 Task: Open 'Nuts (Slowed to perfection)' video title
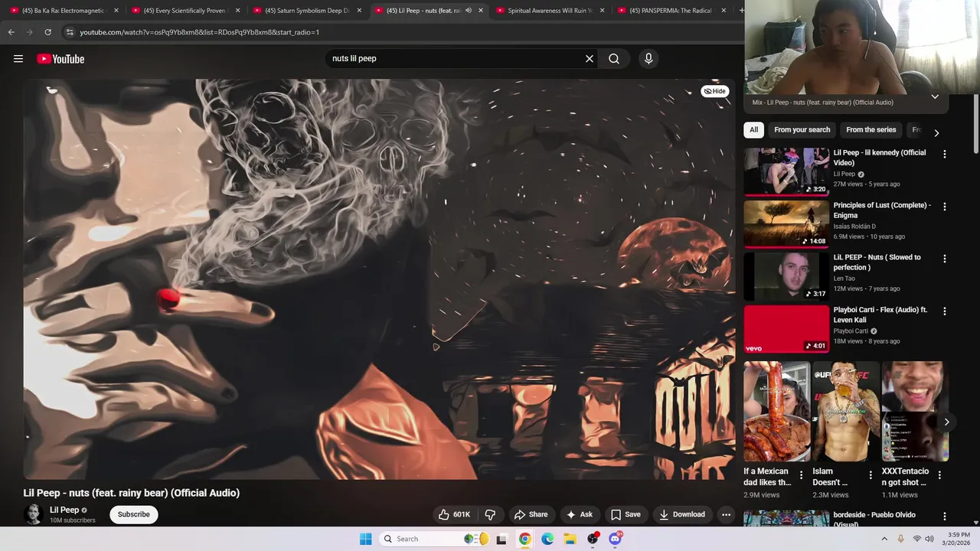click(x=877, y=262)
